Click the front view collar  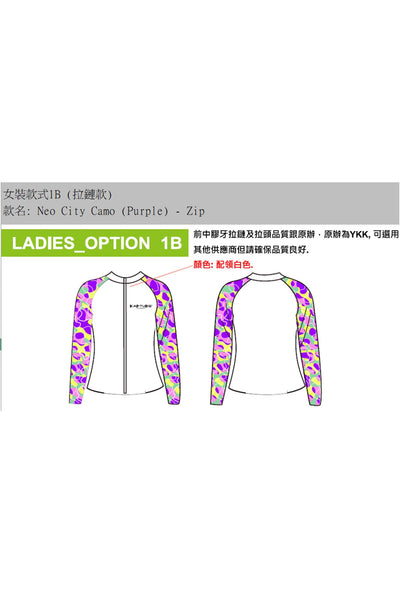coord(126,276)
